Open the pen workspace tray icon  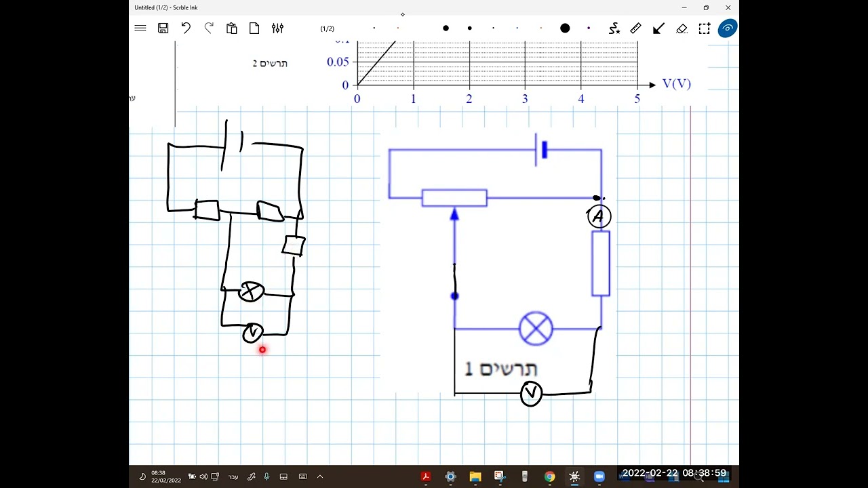(252, 476)
